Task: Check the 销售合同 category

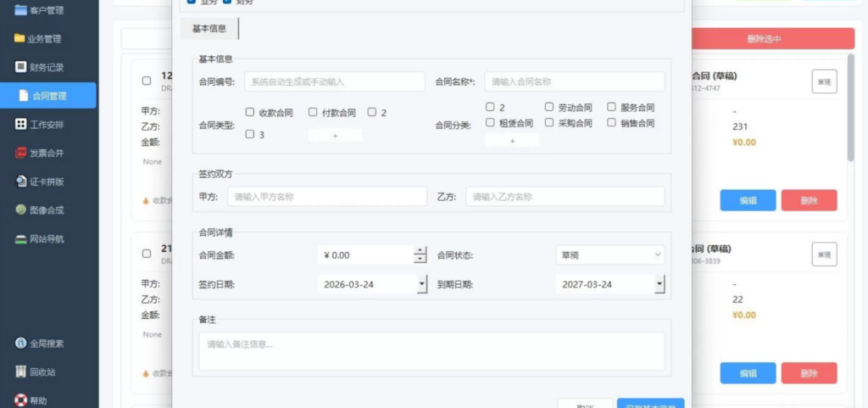Action: tap(612, 122)
